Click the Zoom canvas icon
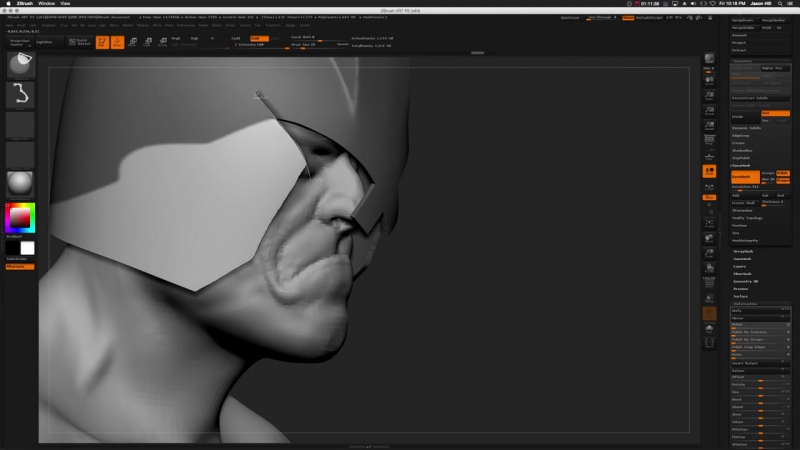Image resolution: width=800 pixels, height=450 pixels. pyautogui.click(x=709, y=96)
